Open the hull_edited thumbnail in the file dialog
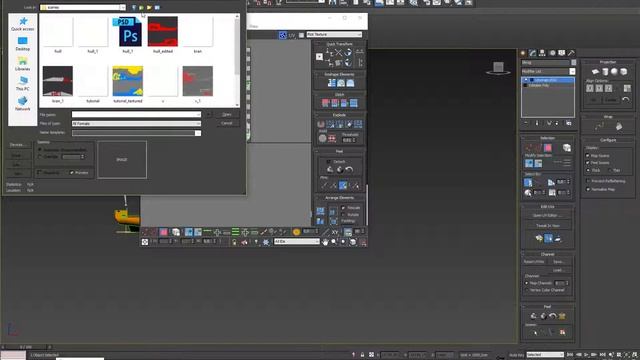 coord(162,31)
